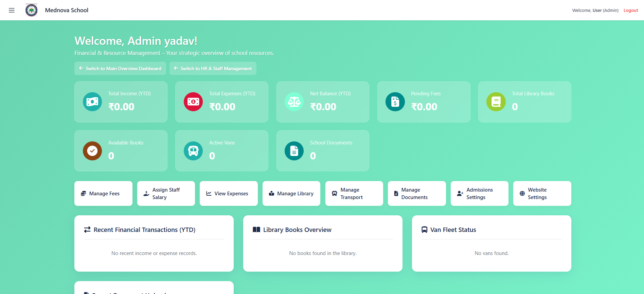Click the red Total Expenses icon
This screenshot has width=644, height=294.
(193, 102)
